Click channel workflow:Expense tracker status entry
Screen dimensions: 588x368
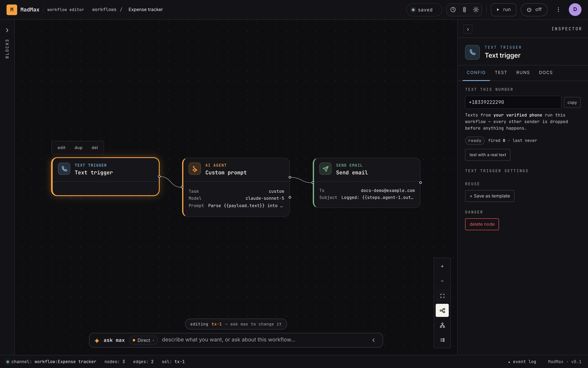51,362
